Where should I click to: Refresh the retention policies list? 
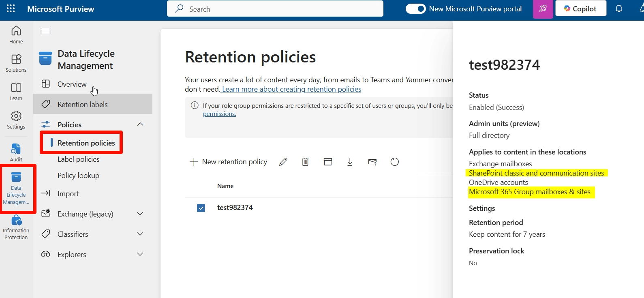click(395, 162)
